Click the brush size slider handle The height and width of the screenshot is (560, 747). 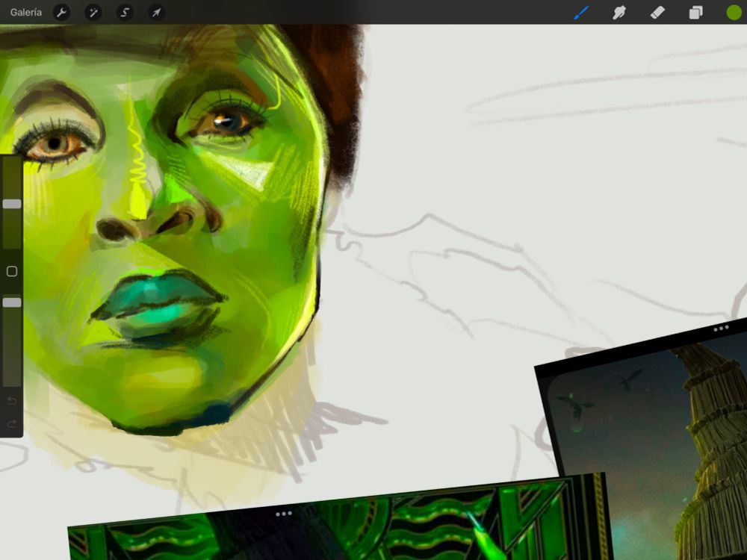(12, 204)
